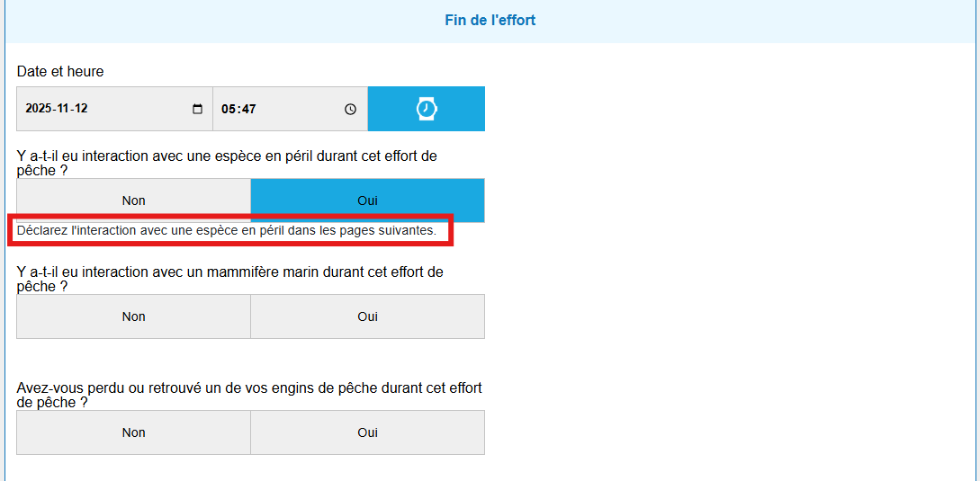Select Oui for endangered species interaction
This screenshot has width=980, height=481.
367,200
